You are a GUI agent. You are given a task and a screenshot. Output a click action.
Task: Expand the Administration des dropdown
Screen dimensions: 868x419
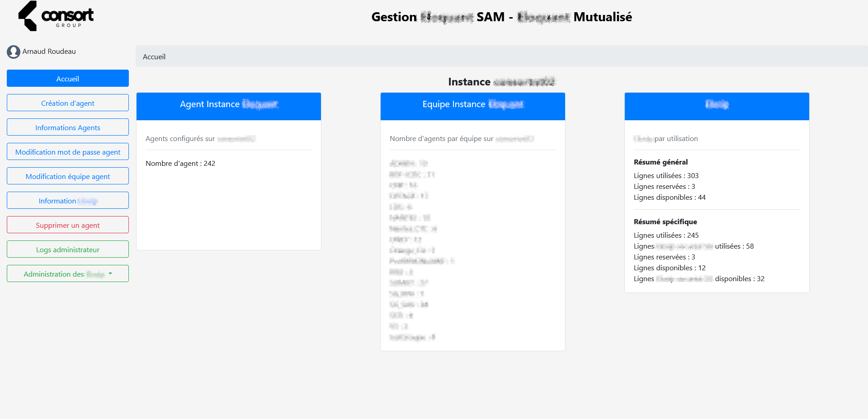pos(68,274)
